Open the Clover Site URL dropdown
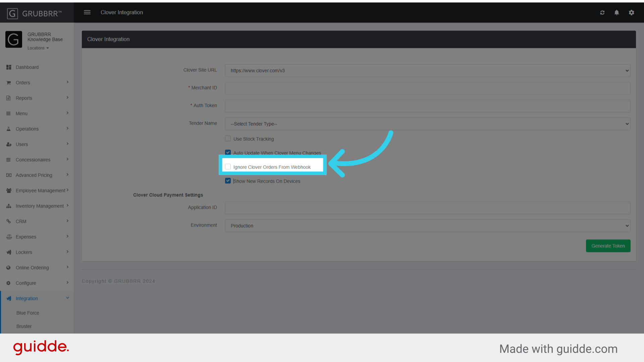The height and width of the screenshot is (362, 644). tap(428, 71)
